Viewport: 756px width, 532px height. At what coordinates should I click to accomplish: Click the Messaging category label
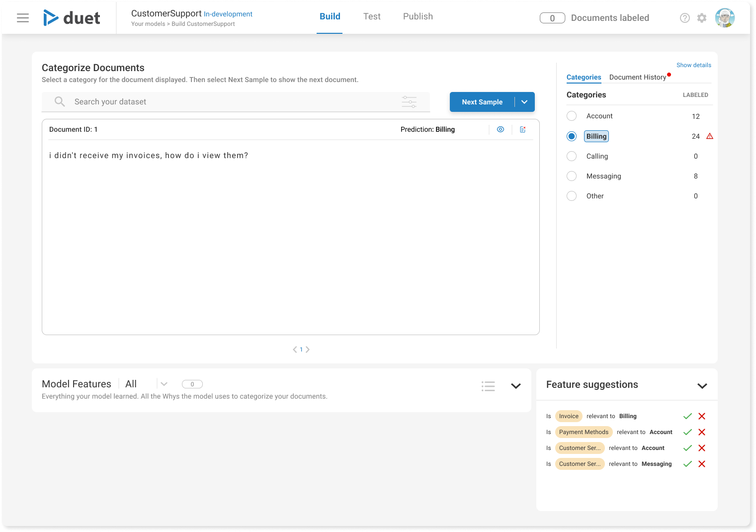click(604, 176)
